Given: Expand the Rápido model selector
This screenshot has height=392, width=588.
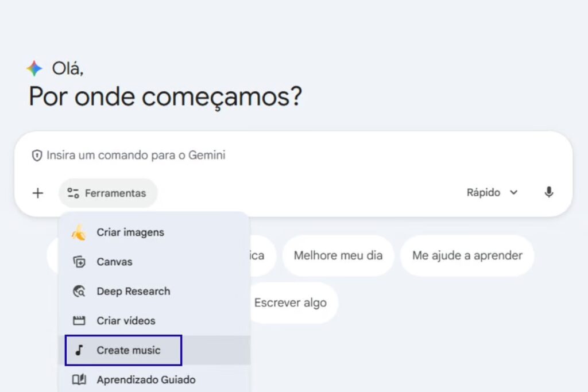Looking at the screenshot, I should (483, 192).
